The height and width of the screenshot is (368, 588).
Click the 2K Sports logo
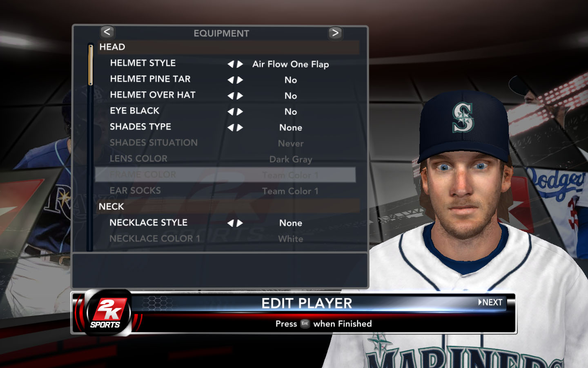point(108,313)
